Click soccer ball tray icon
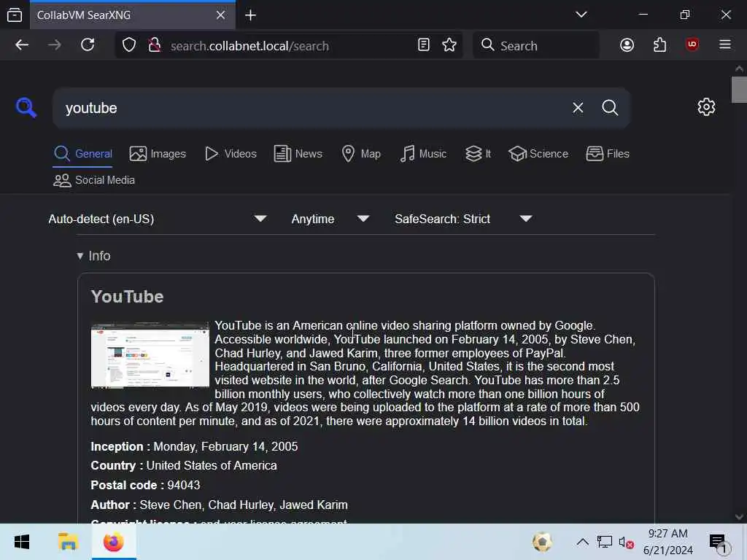Screen dimensions: 747x560 click(542, 542)
